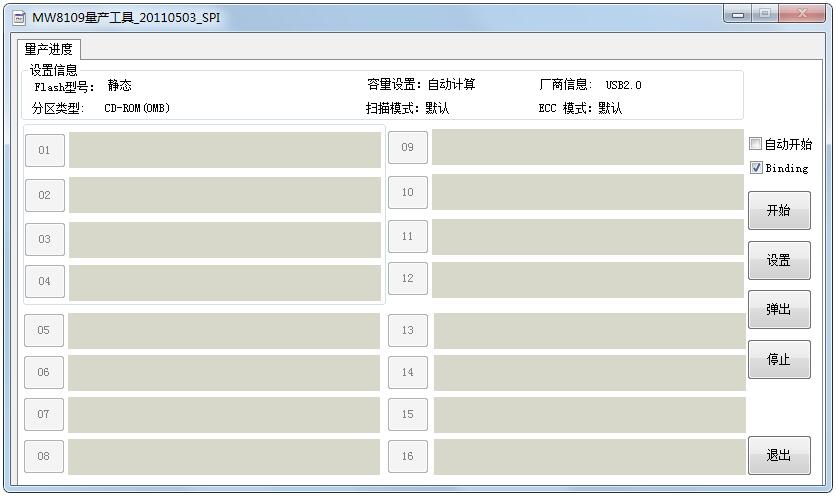
Task: Select port button 15
Action: coord(408,414)
